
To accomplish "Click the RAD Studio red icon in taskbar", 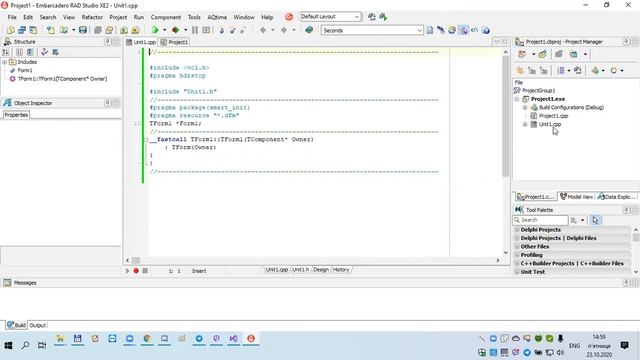I will pos(251,338).
